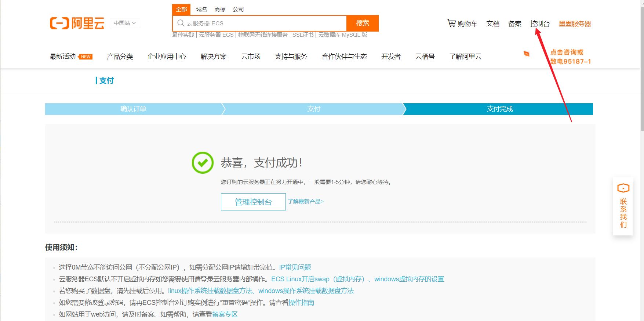Open the 开发者 menu
The width and height of the screenshot is (644, 321).
click(x=391, y=57)
